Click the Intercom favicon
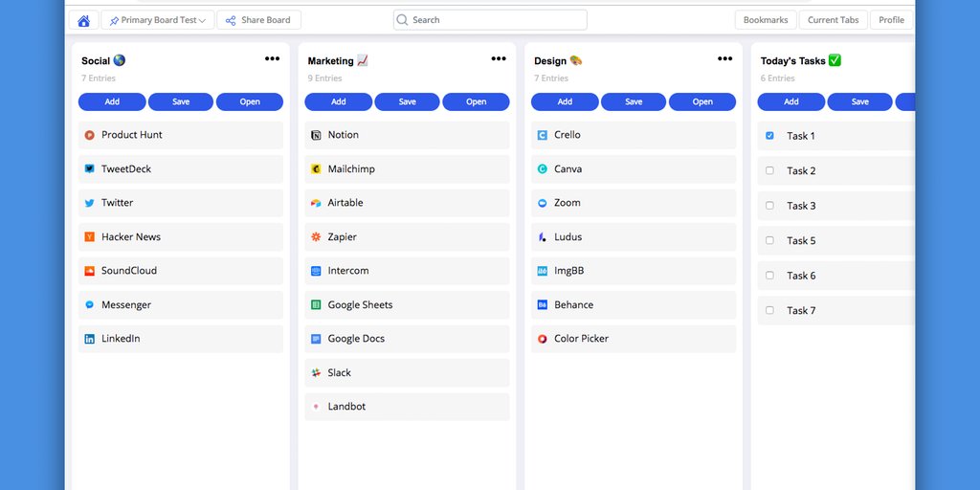980x490 pixels. pos(316,271)
